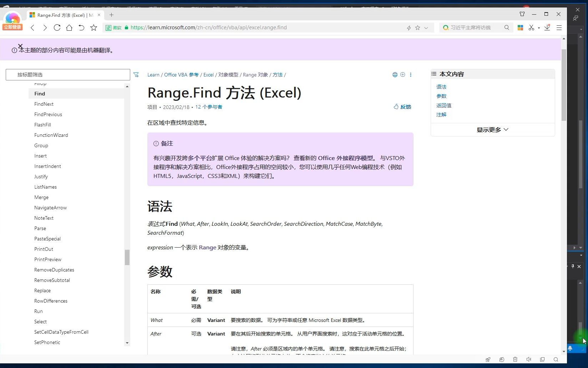
Task: Click the add-to-collection plus icon above the article
Action: click(403, 74)
